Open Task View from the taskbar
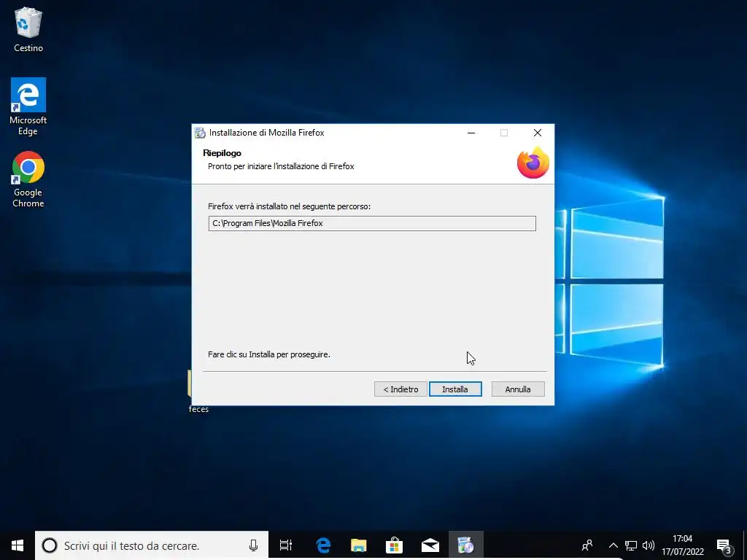Screen dimensions: 747x560 286,545
